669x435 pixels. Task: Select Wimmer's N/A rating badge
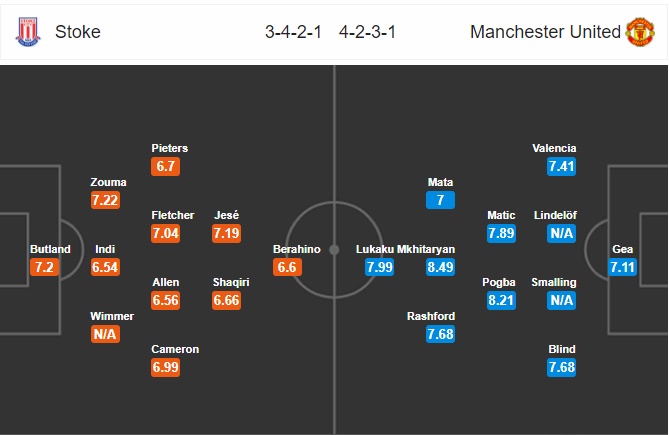(x=105, y=334)
